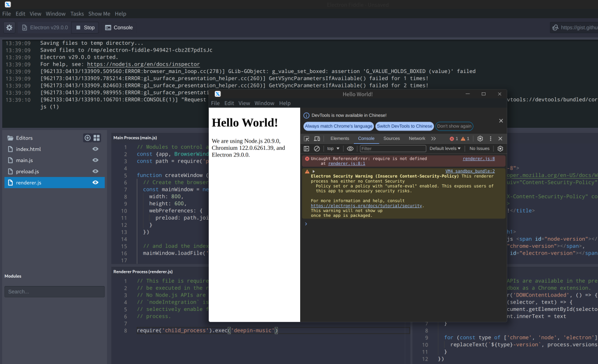This screenshot has width=598, height=364.
Task: Expand the Electron Security Warning message
Action: coord(313,171)
